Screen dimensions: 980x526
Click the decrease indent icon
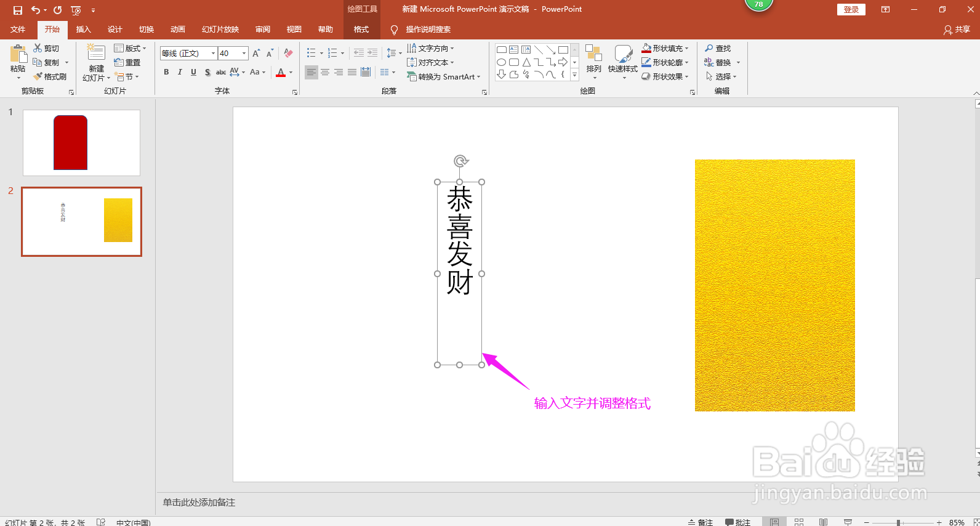(x=359, y=53)
